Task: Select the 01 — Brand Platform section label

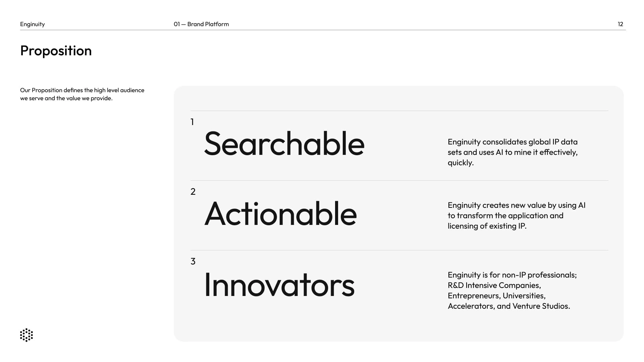Action: click(x=201, y=24)
